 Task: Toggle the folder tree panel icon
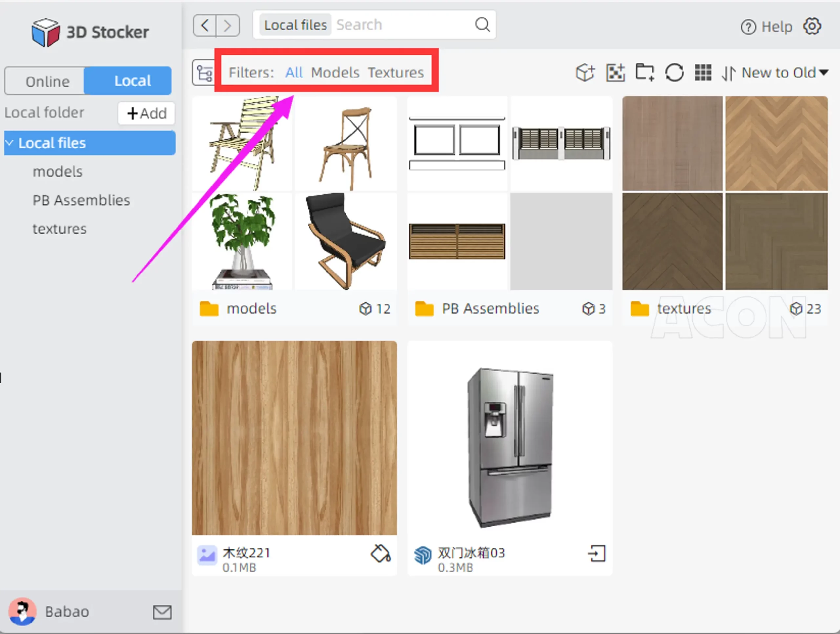(x=204, y=73)
